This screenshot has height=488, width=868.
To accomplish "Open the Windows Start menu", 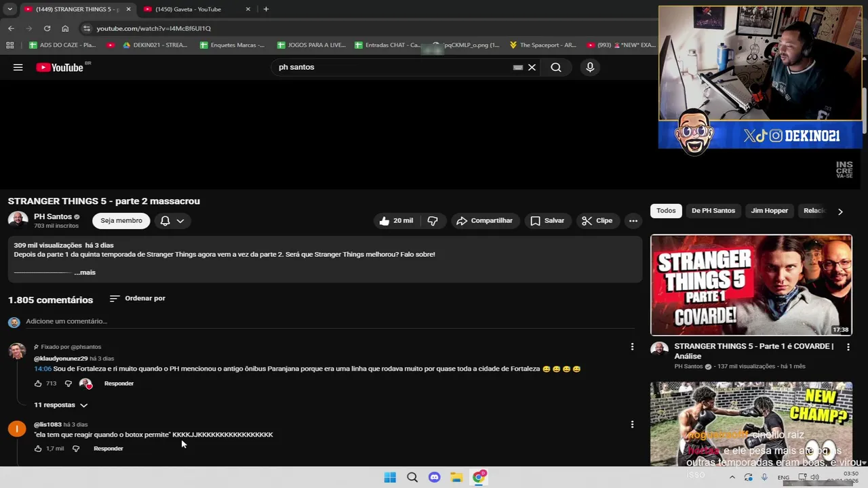I will [x=390, y=477].
